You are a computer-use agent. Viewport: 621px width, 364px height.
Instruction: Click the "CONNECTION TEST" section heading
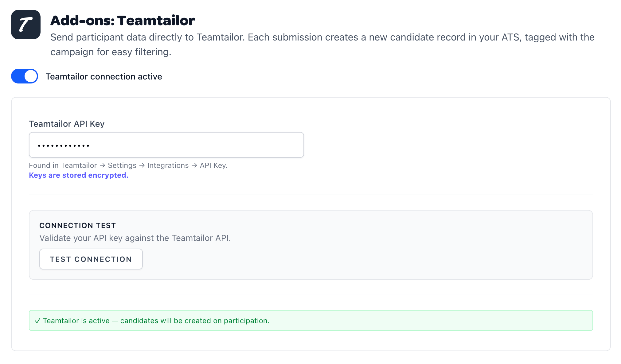(x=78, y=226)
